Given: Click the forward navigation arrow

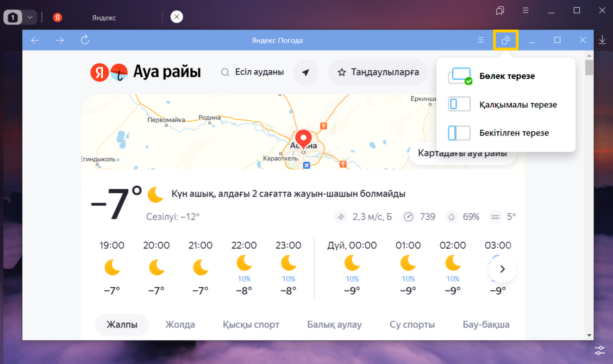Looking at the screenshot, I should point(60,40).
